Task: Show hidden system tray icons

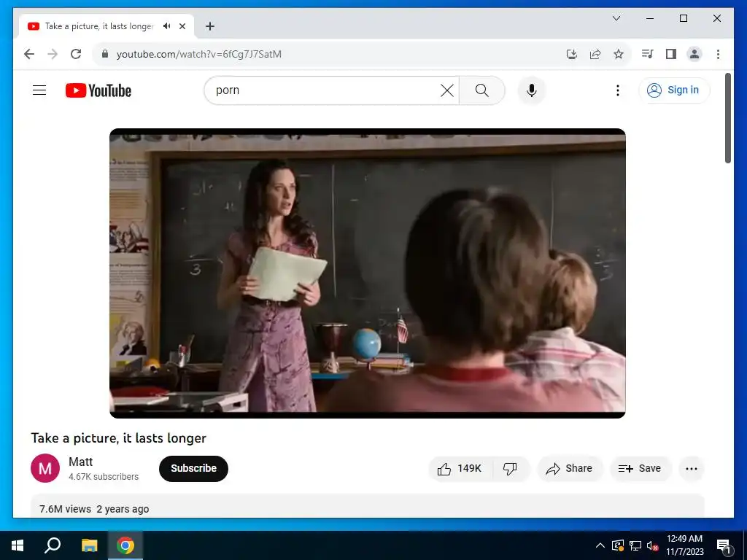Action: 600,545
